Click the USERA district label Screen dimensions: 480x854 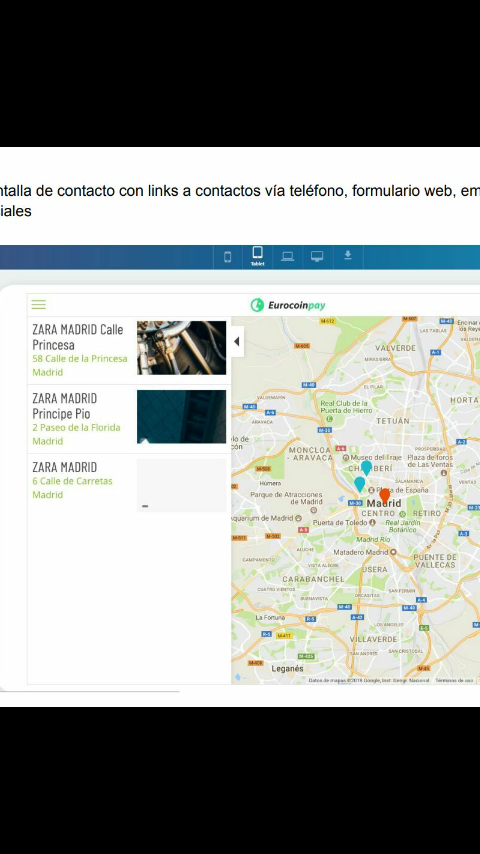coord(375,569)
